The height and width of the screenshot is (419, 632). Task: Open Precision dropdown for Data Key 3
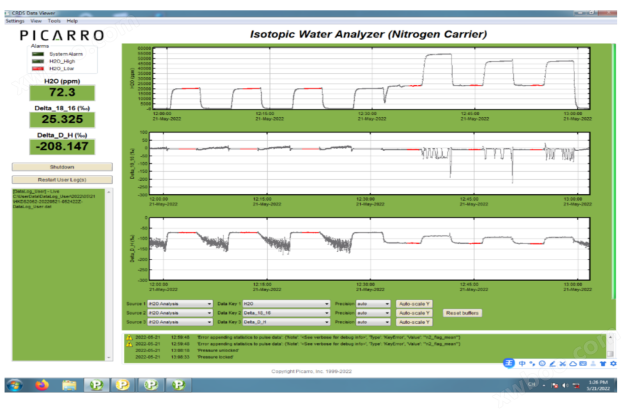tap(373, 322)
